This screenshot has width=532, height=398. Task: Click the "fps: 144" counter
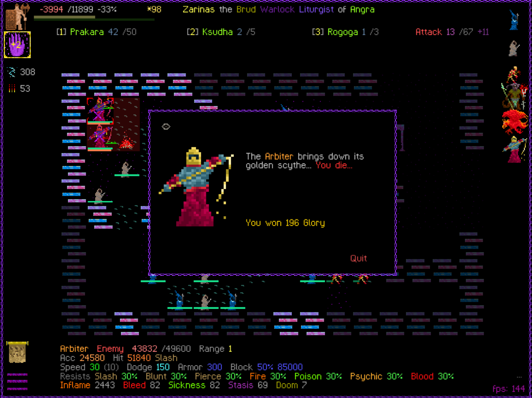[x=509, y=388]
